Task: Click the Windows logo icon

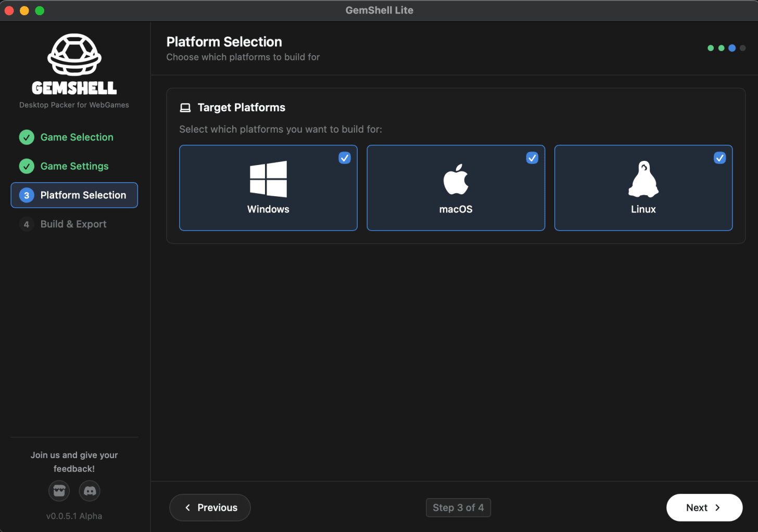Action: (x=268, y=179)
